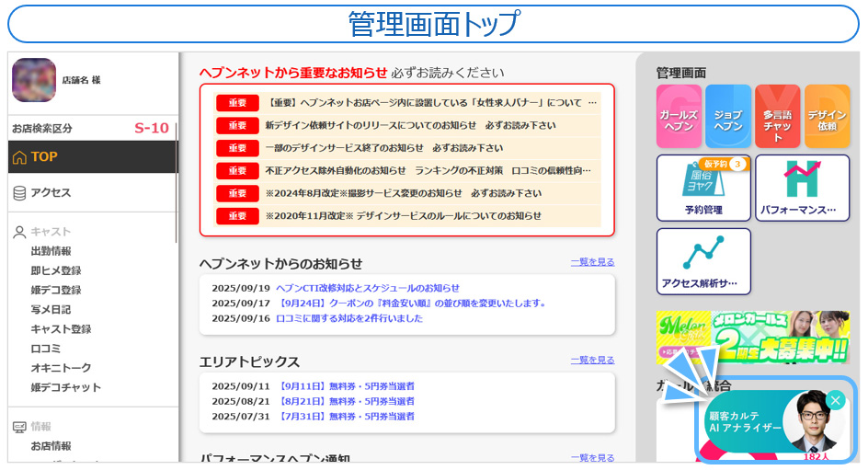Open the 多言語チャット red tile

[x=777, y=117]
